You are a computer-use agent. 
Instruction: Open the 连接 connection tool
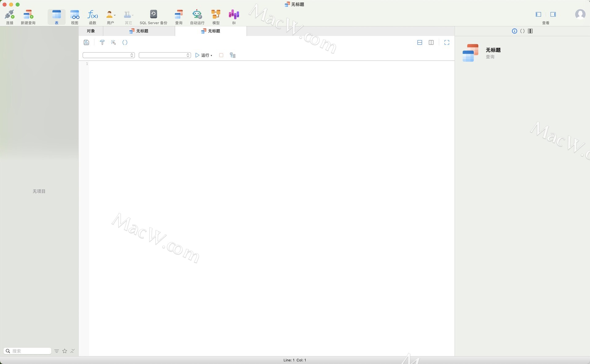pos(10,17)
